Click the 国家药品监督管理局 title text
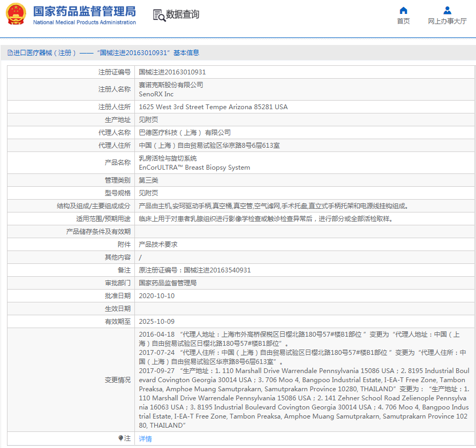 pyautogui.click(x=84, y=11)
